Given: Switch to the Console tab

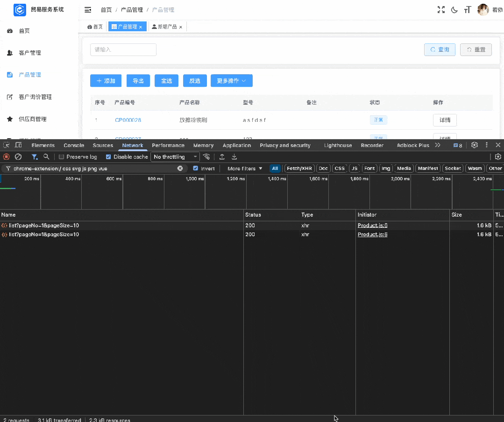Looking at the screenshot, I should (74, 145).
